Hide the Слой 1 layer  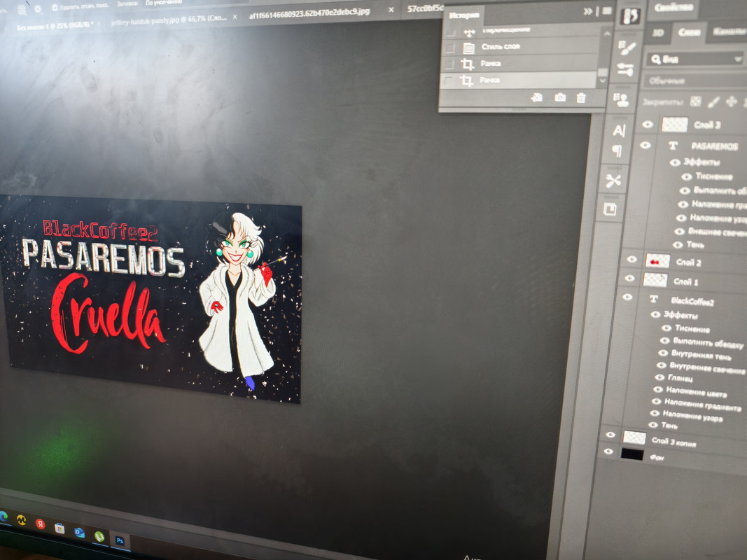pyautogui.click(x=630, y=278)
